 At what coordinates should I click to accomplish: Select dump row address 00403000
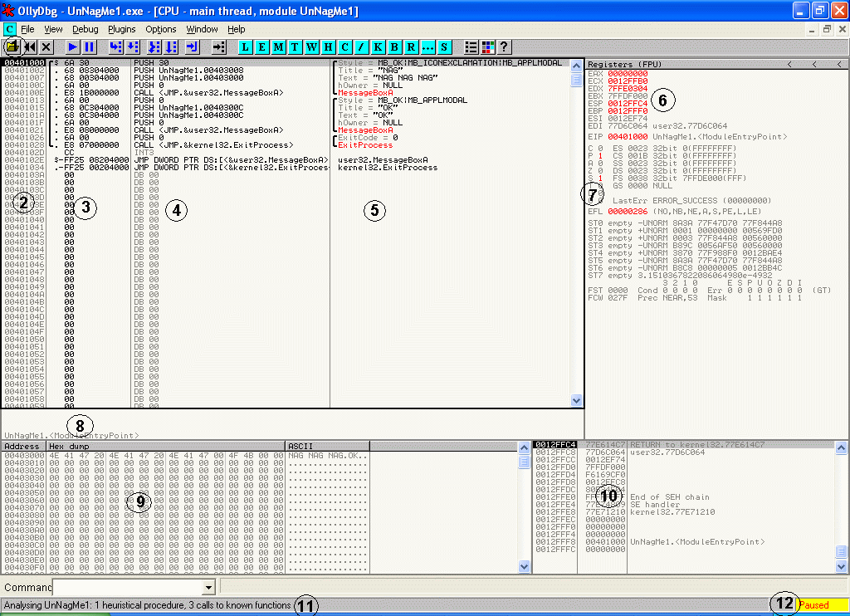(24, 456)
